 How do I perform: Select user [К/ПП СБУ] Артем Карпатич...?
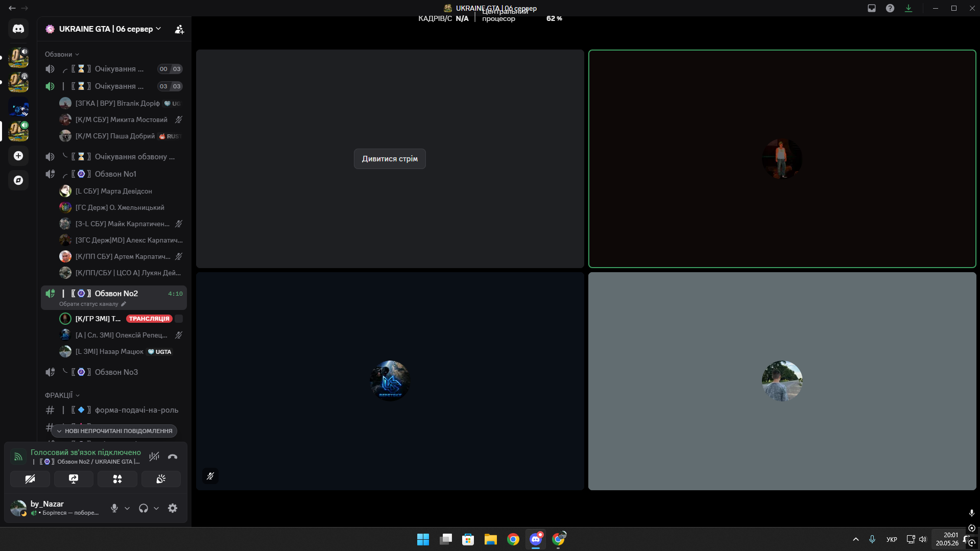(x=121, y=256)
